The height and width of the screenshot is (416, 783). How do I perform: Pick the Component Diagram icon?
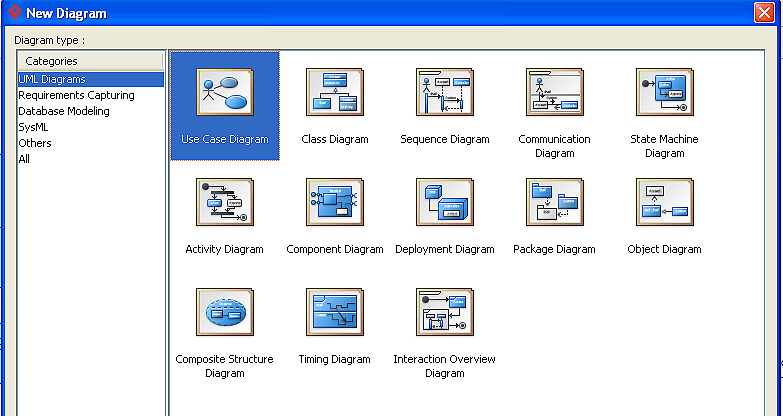pyautogui.click(x=335, y=204)
